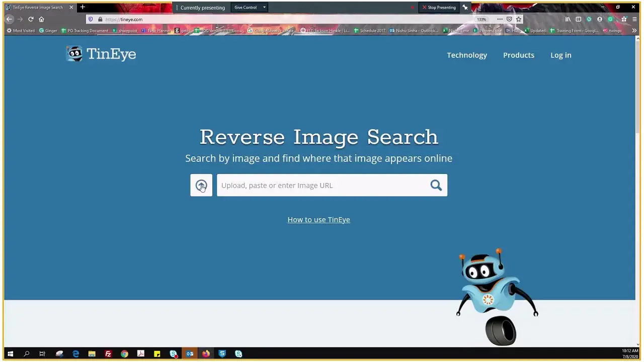Open the PO Tracking Document bookmark
The width and height of the screenshot is (644, 362).
click(85, 31)
